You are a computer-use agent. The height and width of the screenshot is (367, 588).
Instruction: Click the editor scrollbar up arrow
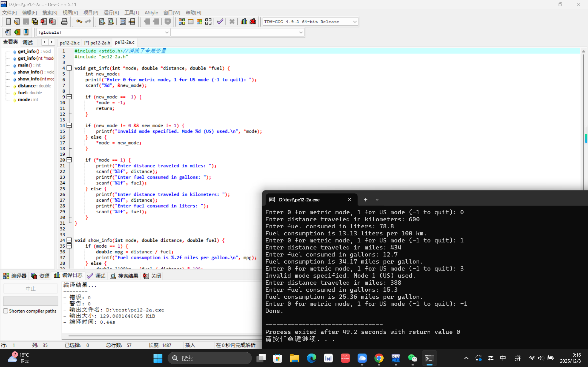tap(583, 51)
